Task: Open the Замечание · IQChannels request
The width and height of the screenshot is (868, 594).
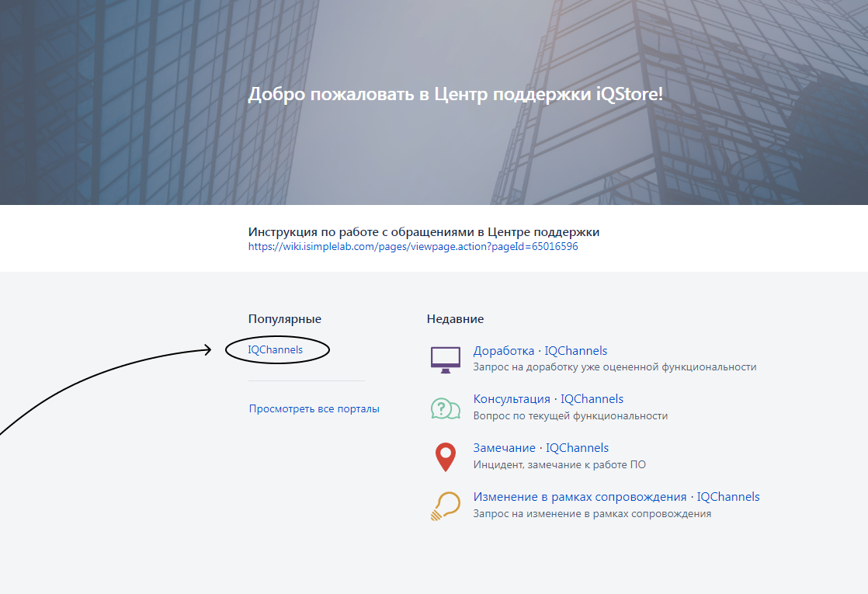Action: point(541,448)
